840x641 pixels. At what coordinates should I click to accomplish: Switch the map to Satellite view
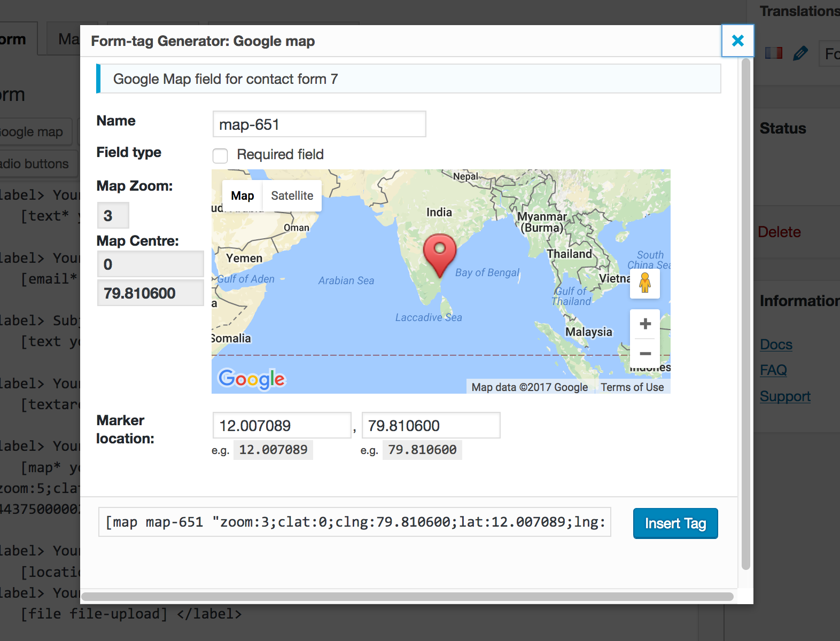coord(292,196)
